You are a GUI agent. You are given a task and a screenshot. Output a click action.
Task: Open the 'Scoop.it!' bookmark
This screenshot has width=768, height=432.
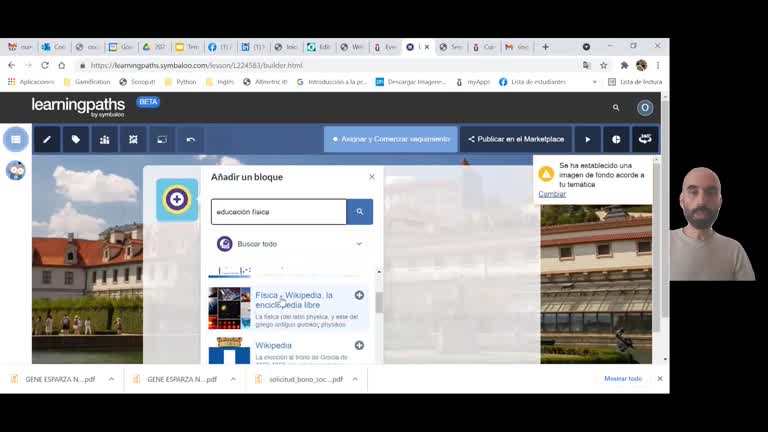[x=137, y=82]
